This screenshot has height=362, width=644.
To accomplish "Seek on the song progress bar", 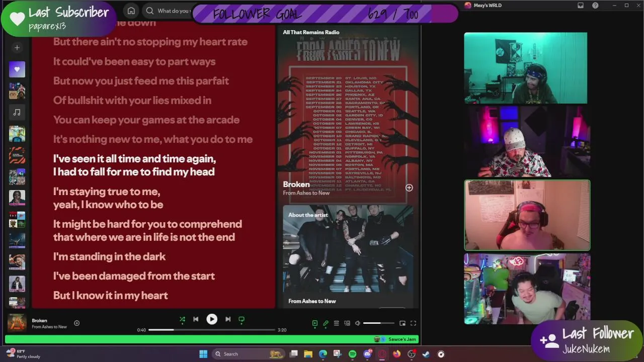I will pos(212,330).
